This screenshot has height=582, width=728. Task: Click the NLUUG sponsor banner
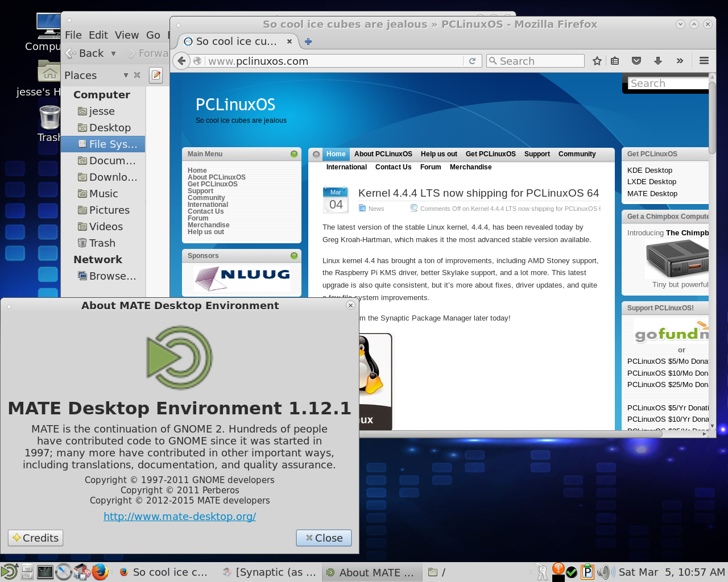[x=242, y=280]
